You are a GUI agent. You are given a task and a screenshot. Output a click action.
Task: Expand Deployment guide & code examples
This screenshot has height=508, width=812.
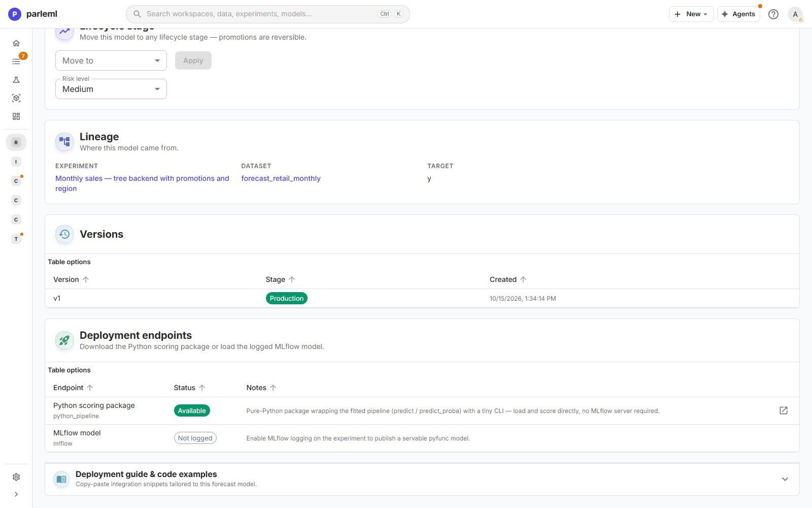[x=422, y=479]
